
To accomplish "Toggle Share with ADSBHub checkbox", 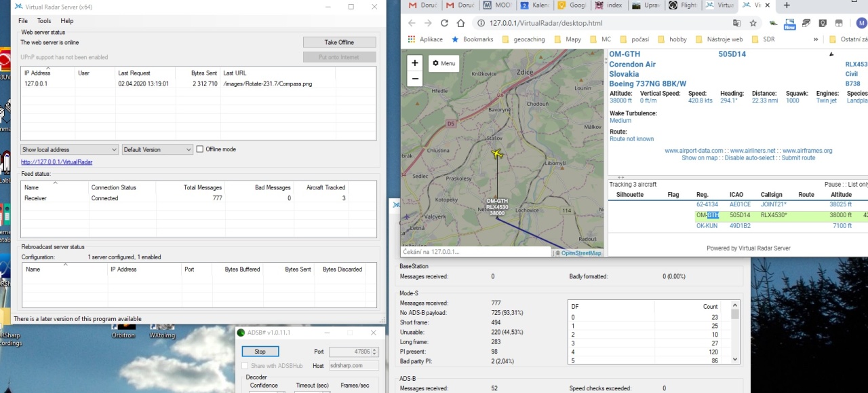I will (x=245, y=366).
